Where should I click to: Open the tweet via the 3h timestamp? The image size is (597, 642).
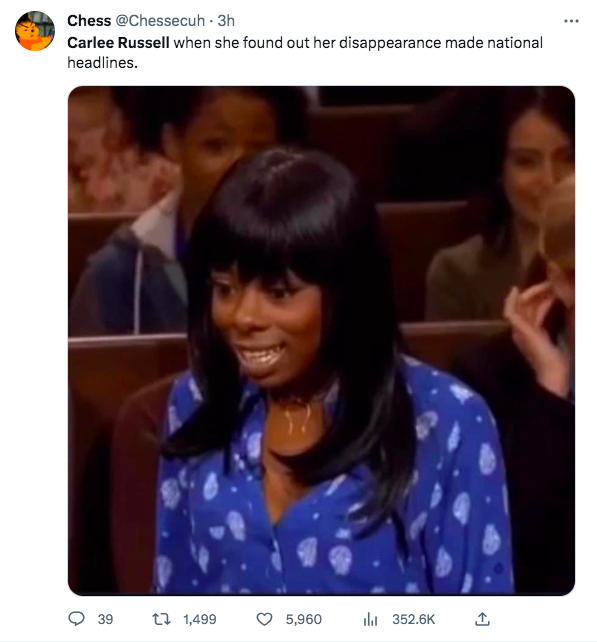[226, 20]
